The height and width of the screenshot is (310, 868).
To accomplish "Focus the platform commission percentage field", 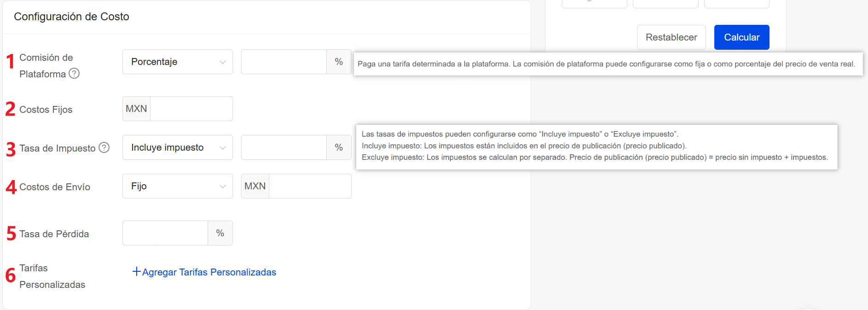I will click(284, 62).
